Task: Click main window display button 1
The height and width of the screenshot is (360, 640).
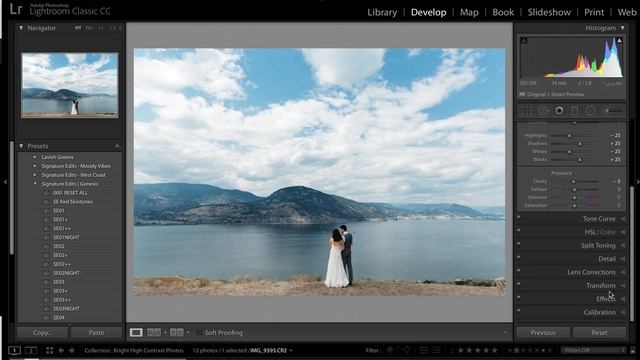Action: coord(14,350)
